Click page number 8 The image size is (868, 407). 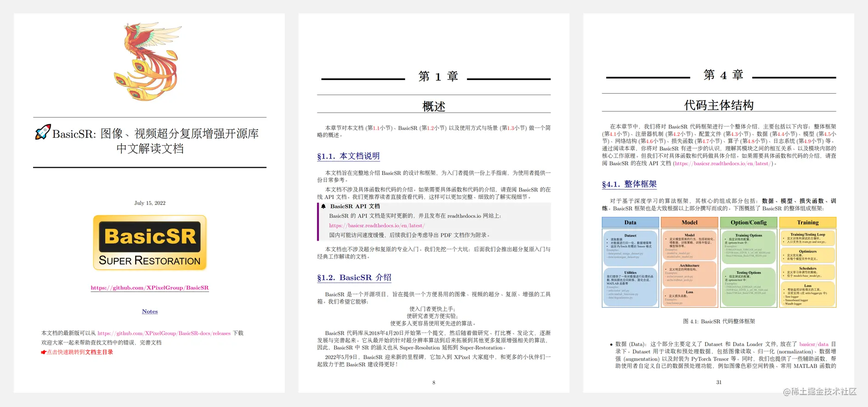coord(434,383)
